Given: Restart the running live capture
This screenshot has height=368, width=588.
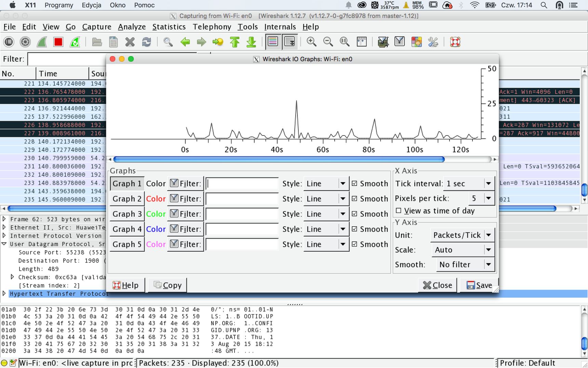Looking at the screenshot, I should tap(75, 42).
